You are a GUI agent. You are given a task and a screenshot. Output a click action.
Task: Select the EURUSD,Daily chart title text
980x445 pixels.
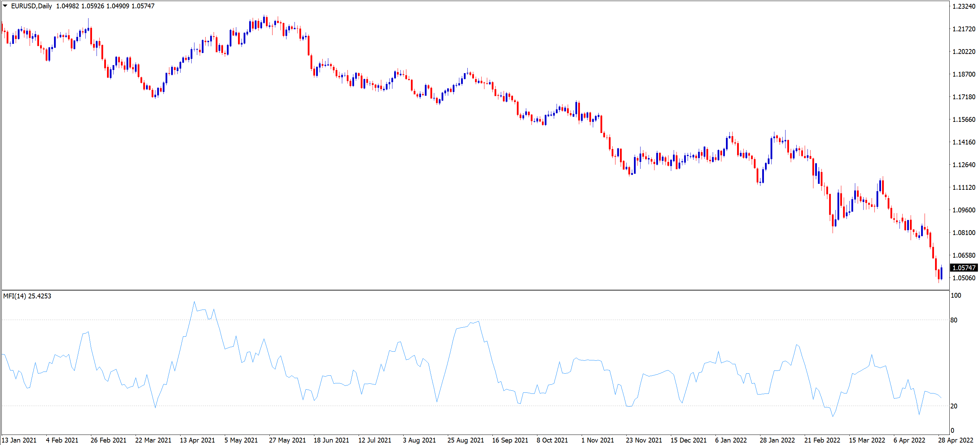click(x=31, y=6)
